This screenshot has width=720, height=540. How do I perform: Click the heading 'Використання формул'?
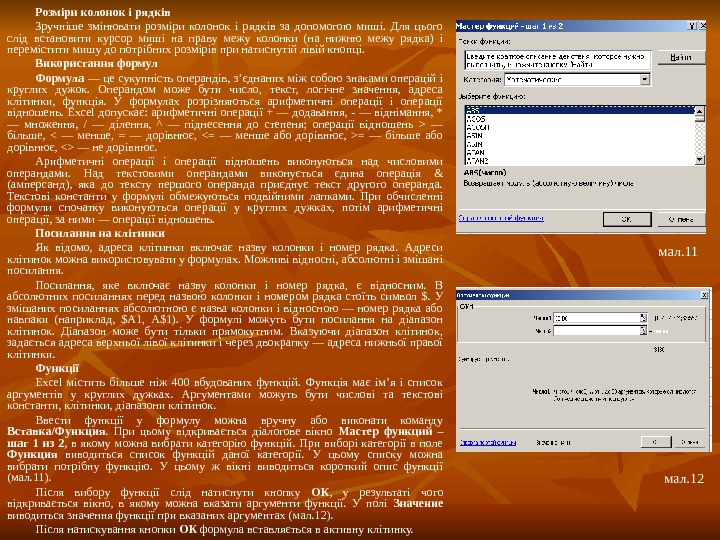pyautogui.click(x=96, y=63)
